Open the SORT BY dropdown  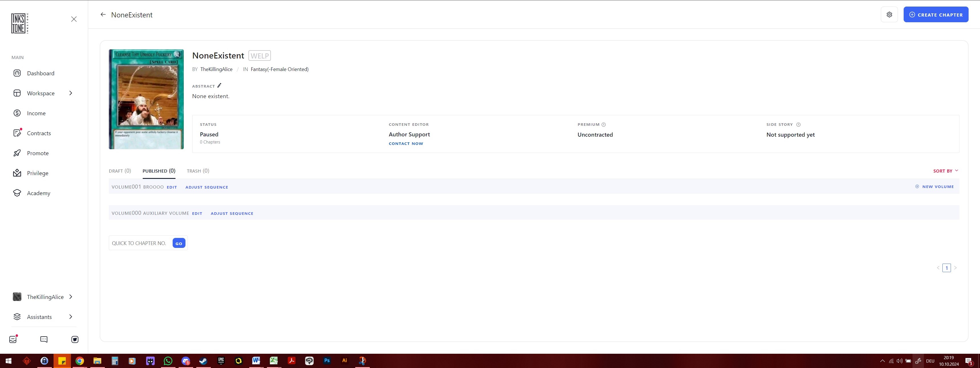coord(946,171)
